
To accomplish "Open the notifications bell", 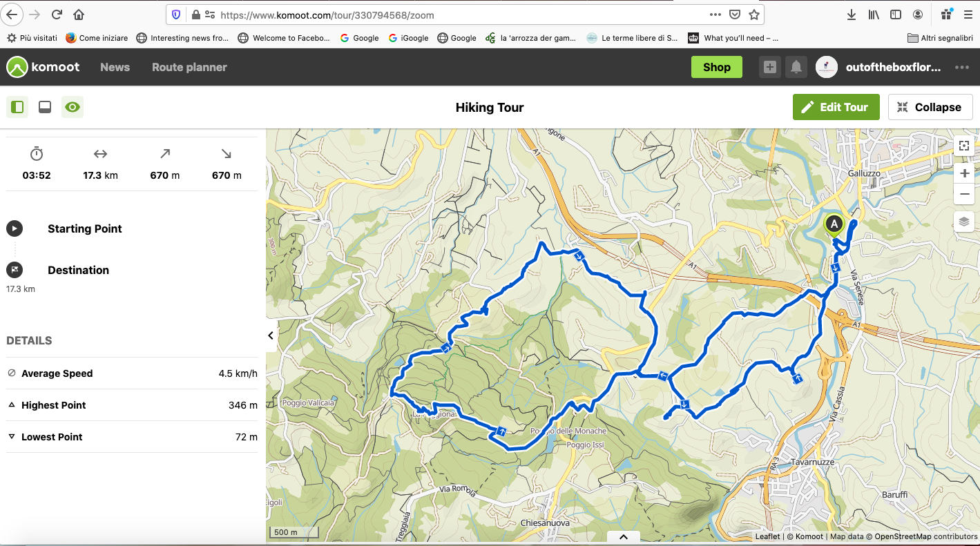I will (796, 67).
